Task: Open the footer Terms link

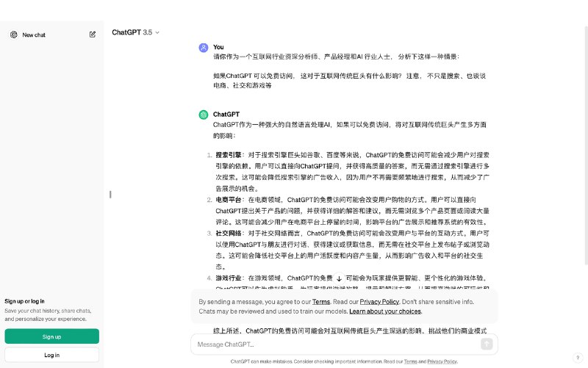Action: click(x=410, y=361)
